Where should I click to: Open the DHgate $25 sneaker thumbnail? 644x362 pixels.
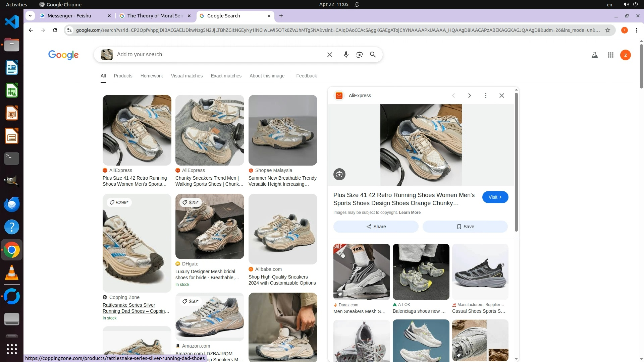click(x=210, y=226)
